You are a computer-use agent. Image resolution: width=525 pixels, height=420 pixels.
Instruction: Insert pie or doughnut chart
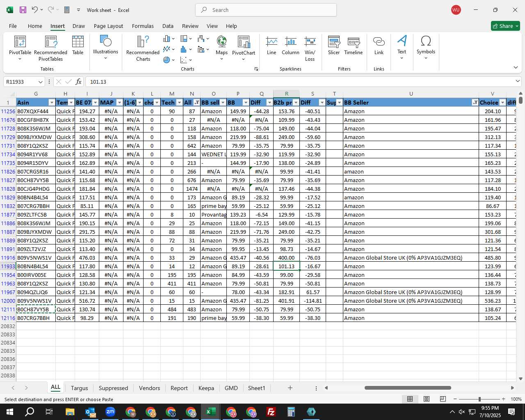pyautogui.click(x=169, y=60)
